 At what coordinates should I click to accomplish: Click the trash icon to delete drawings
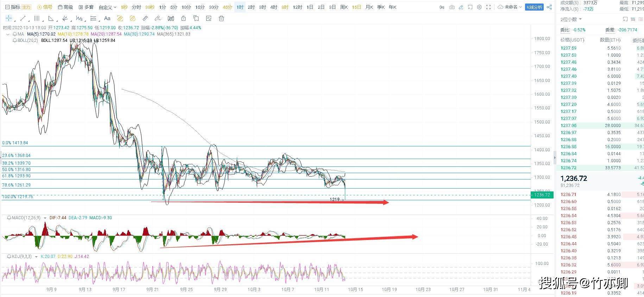point(221,18)
